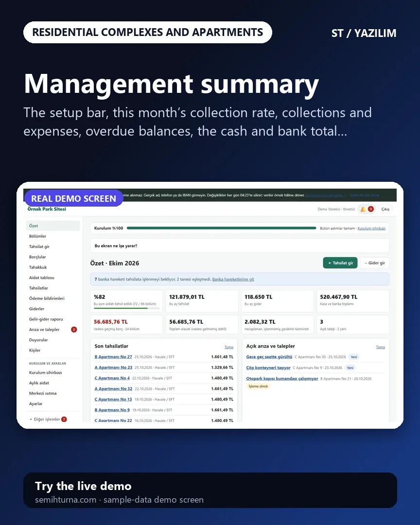The width and height of the screenshot is (420, 525).
Task: Click the Yeni tag on Gece geç saatte gürültü
Action: pyautogui.click(x=354, y=357)
